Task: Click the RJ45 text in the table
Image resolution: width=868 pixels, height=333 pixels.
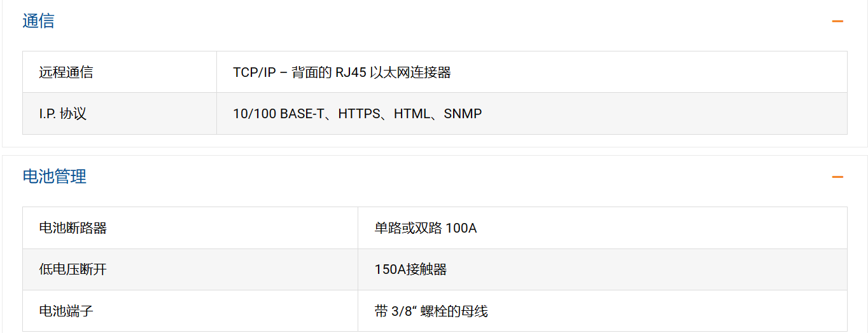Action: click(351, 72)
